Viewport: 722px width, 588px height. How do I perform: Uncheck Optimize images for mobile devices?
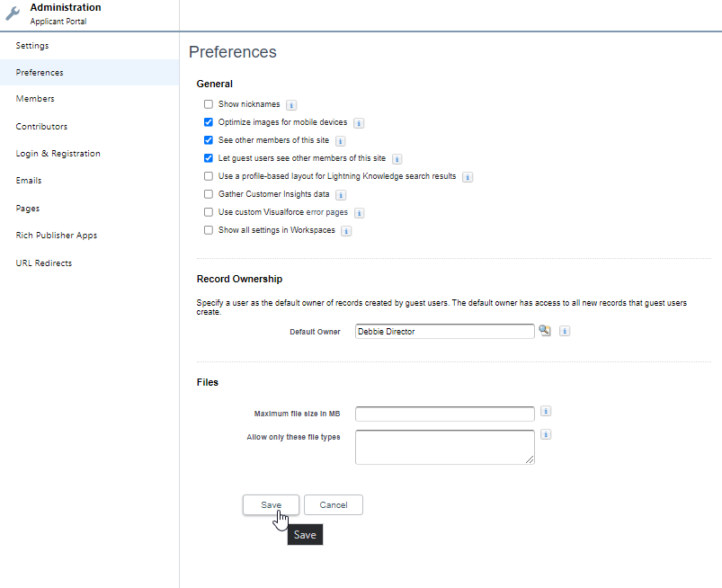coord(209,122)
